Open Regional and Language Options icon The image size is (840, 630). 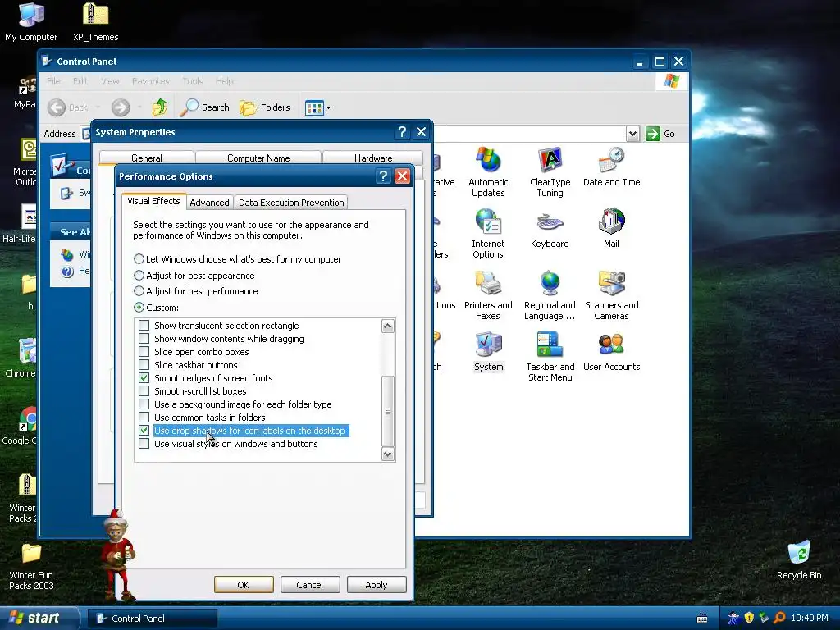(x=550, y=295)
